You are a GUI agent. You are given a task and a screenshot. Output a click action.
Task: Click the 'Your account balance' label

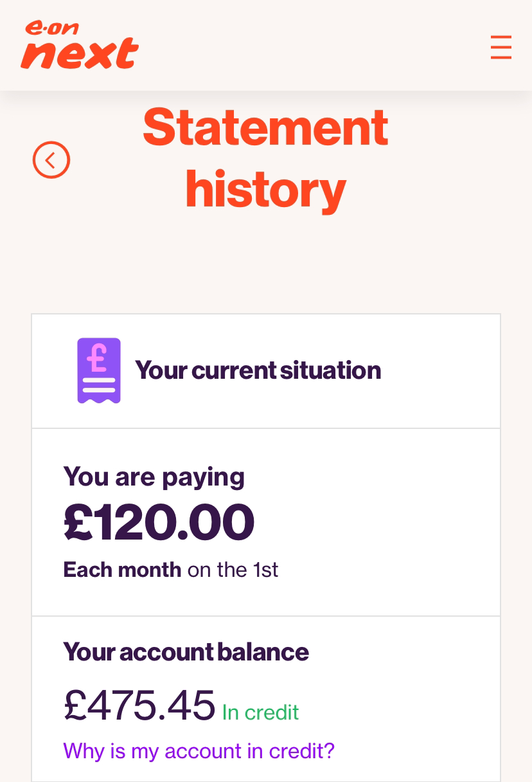tap(186, 651)
